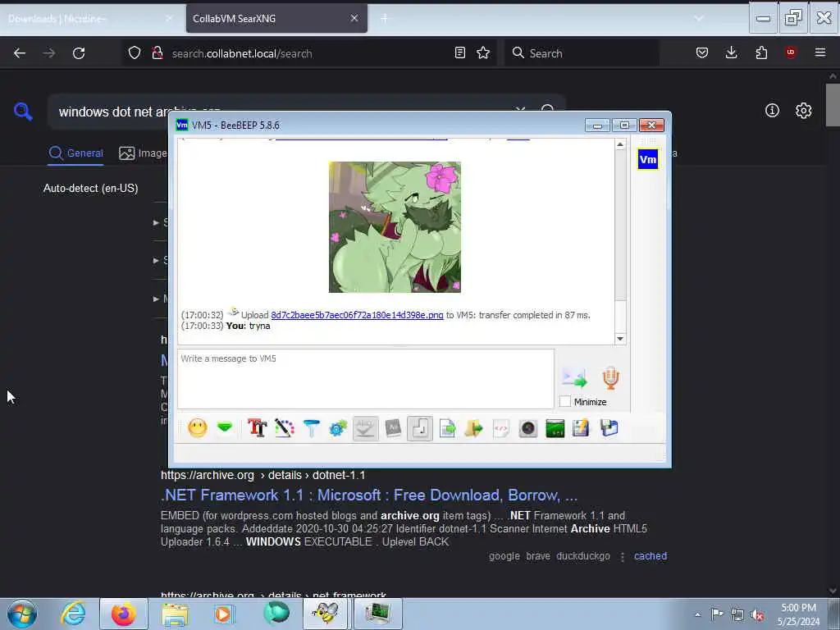
Task: Switch to the Downloads browser tab
Action: click(89, 19)
